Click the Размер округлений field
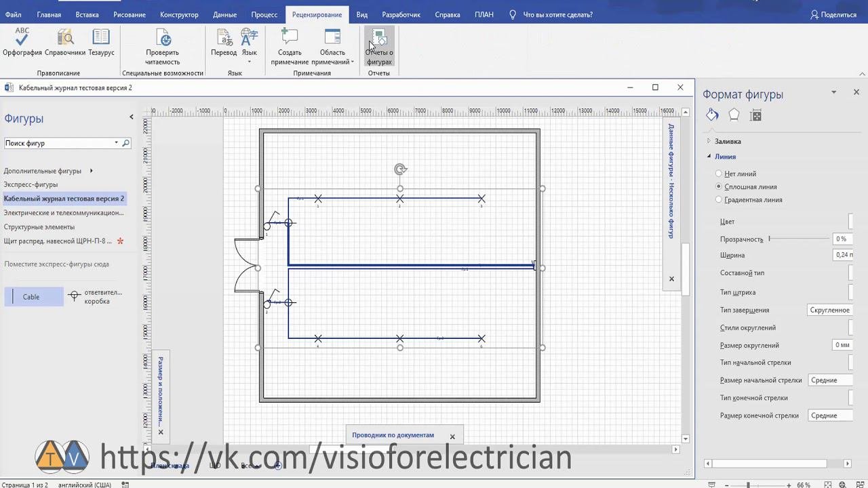Image resolution: width=868 pixels, height=488 pixels. tap(843, 345)
